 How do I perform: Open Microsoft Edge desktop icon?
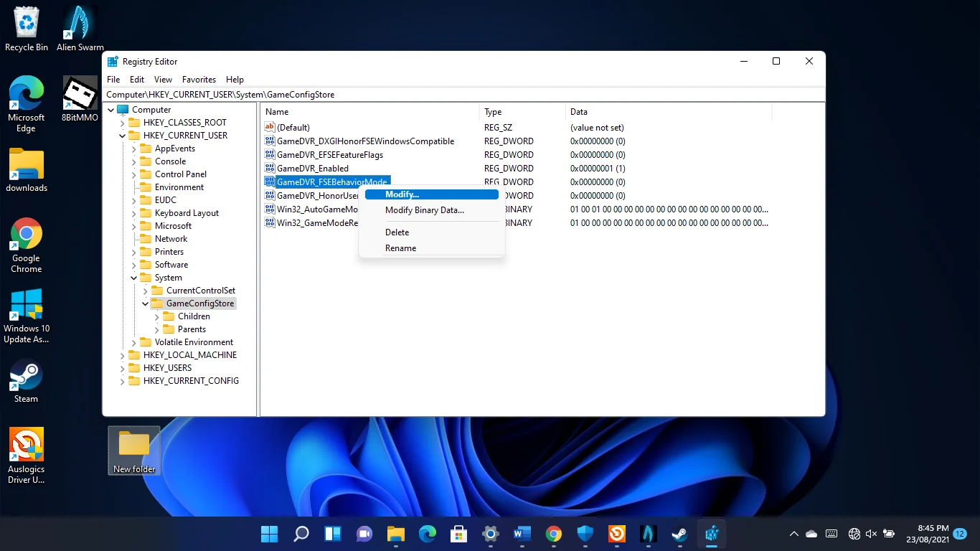pyautogui.click(x=27, y=104)
